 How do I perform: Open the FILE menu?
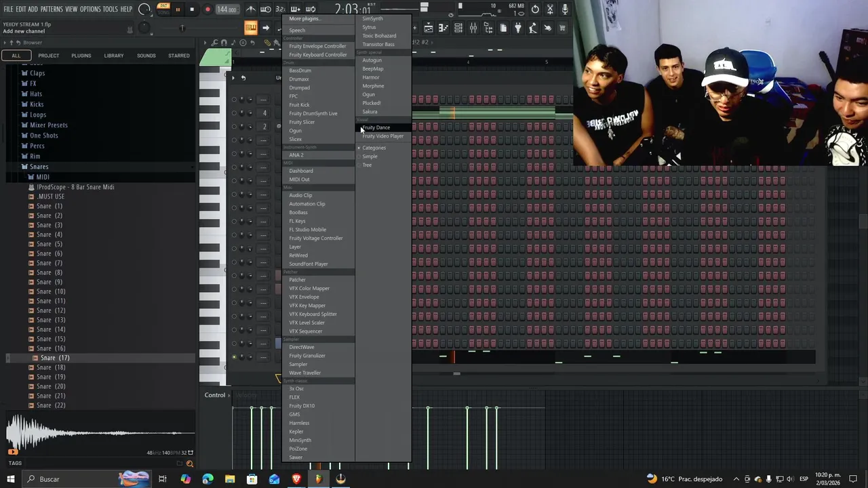pos(8,9)
